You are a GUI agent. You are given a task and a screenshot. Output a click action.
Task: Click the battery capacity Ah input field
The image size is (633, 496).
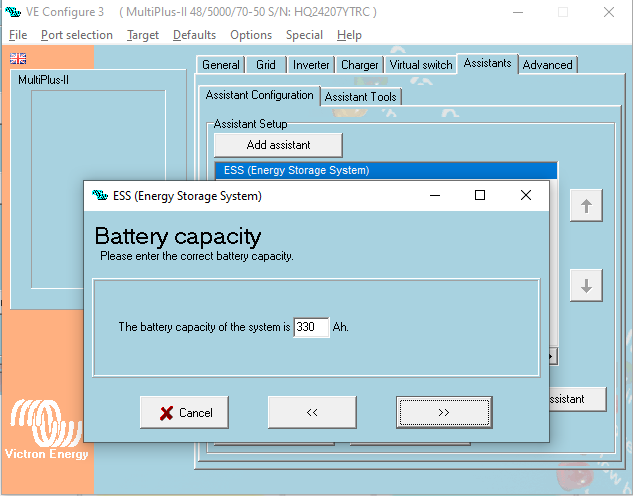click(311, 327)
